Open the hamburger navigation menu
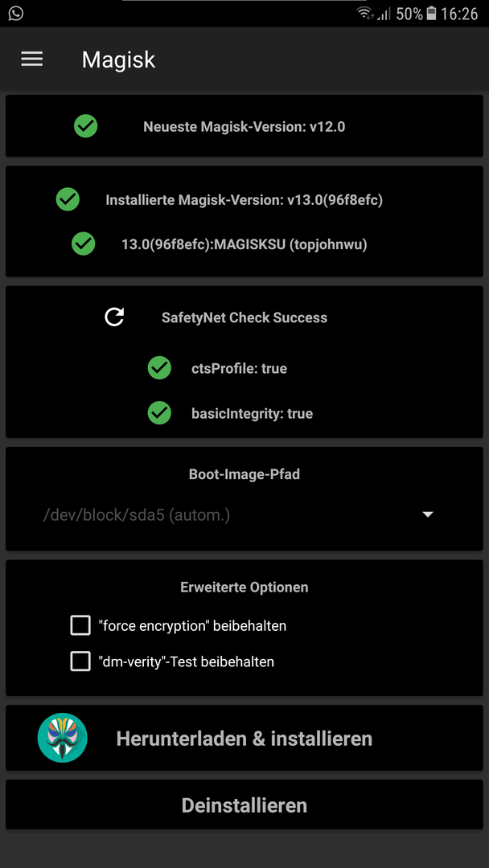The image size is (489, 868). pos(31,59)
